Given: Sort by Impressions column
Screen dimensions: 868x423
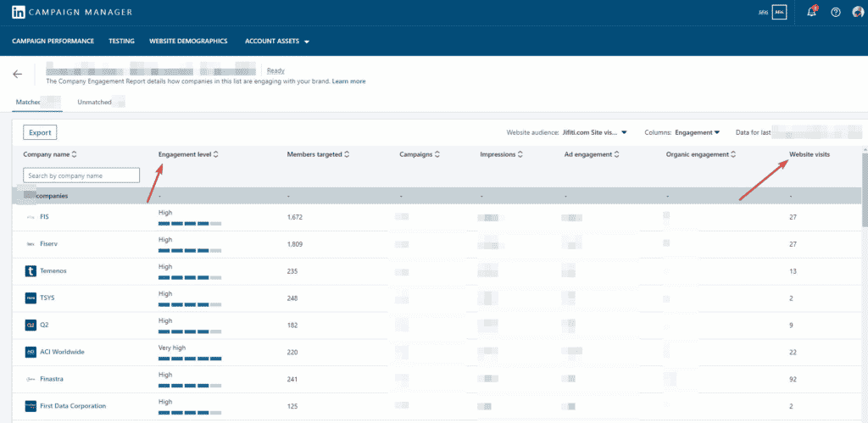Looking at the screenshot, I should point(520,154).
